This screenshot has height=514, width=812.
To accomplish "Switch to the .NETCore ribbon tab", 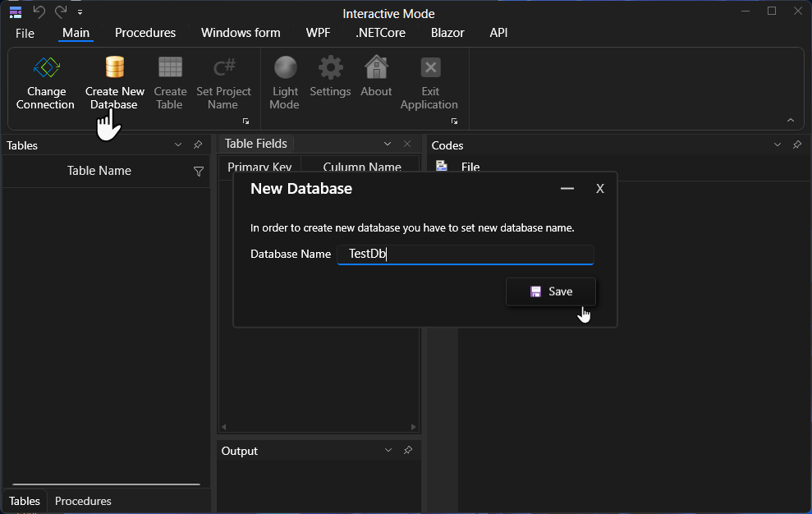I will coord(381,33).
